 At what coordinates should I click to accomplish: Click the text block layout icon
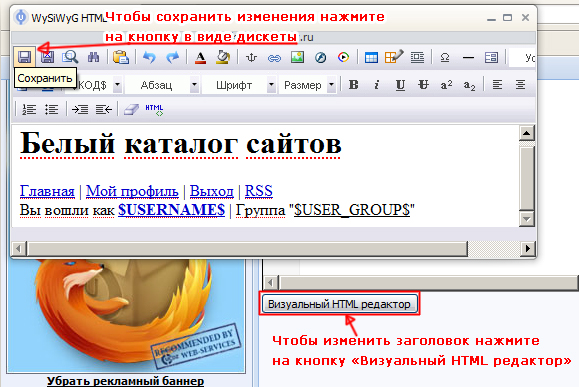(417, 57)
